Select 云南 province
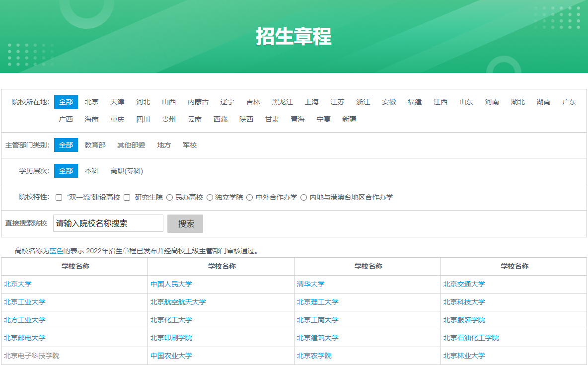Screen dimensions: 588x365 coord(195,119)
